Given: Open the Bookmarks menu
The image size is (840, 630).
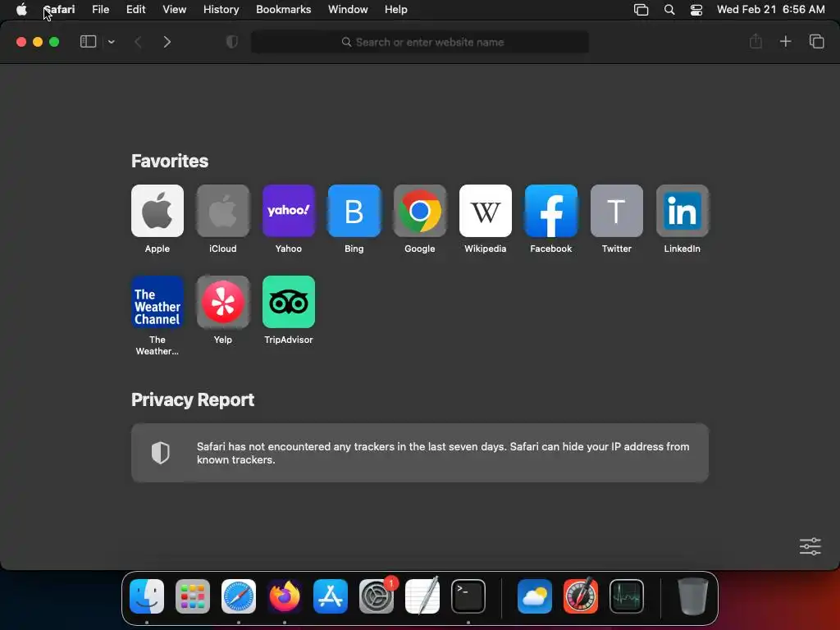Looking at the screenshot, I should tap(283, 10).
